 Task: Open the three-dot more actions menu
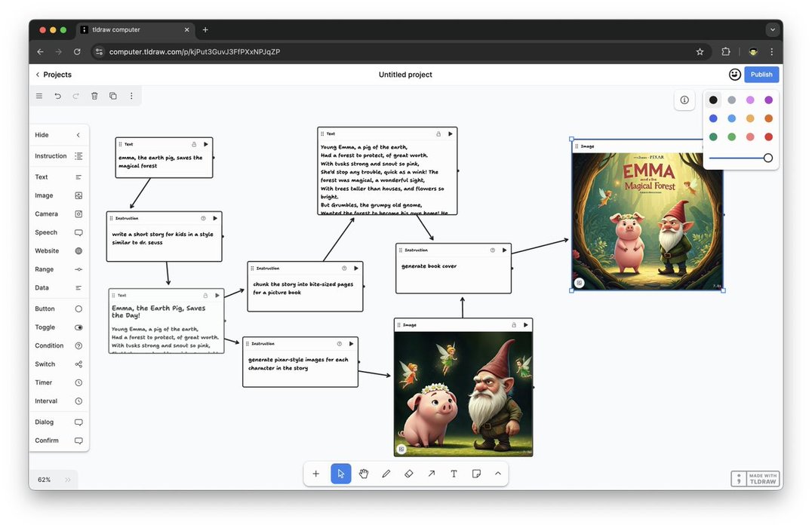coord(131,96)
